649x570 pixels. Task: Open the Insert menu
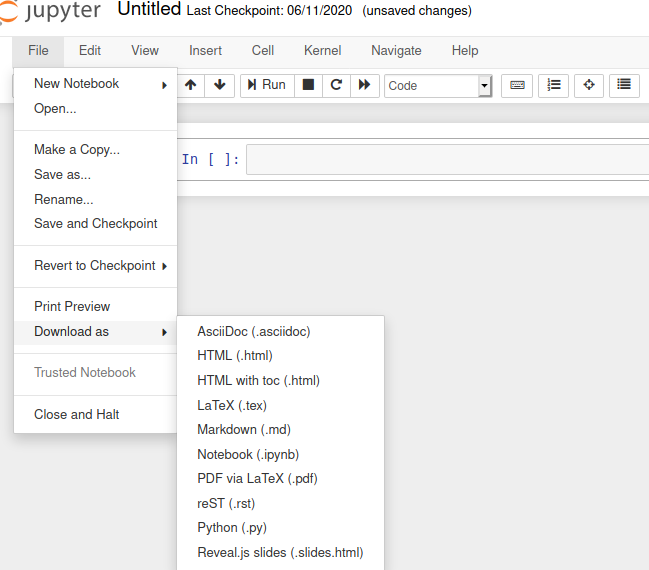tap(205, 51)
